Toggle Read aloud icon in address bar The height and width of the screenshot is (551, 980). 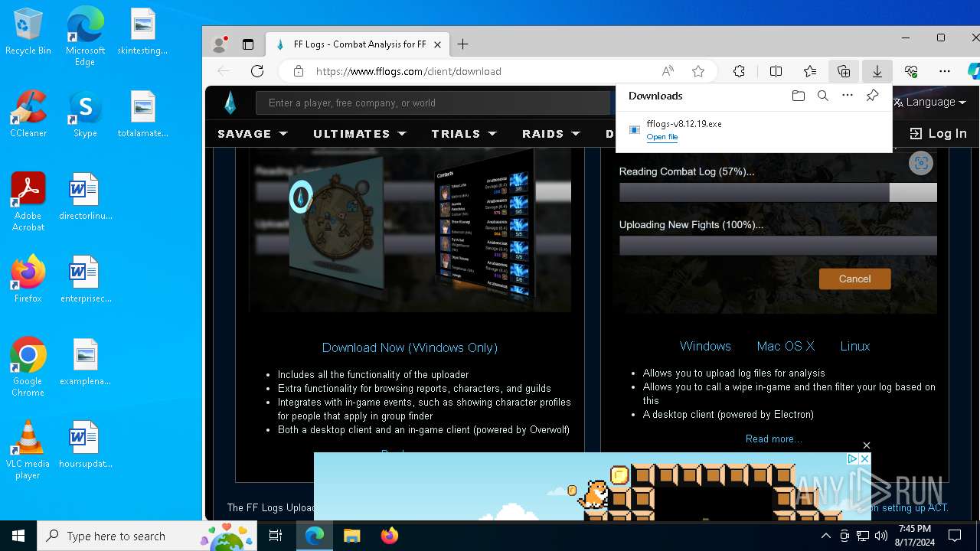point(668,71)
